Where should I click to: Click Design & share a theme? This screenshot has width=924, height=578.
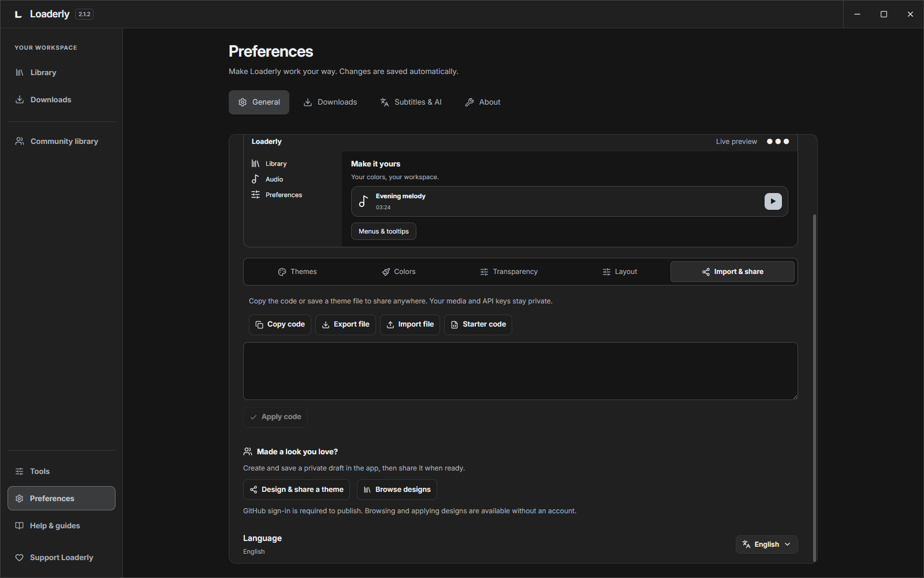[x=296, y=490]
